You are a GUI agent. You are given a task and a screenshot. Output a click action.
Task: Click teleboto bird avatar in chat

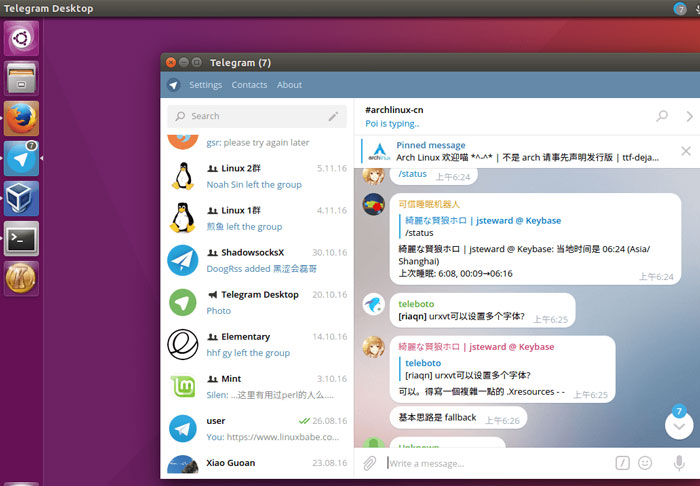tap(373, 304)
